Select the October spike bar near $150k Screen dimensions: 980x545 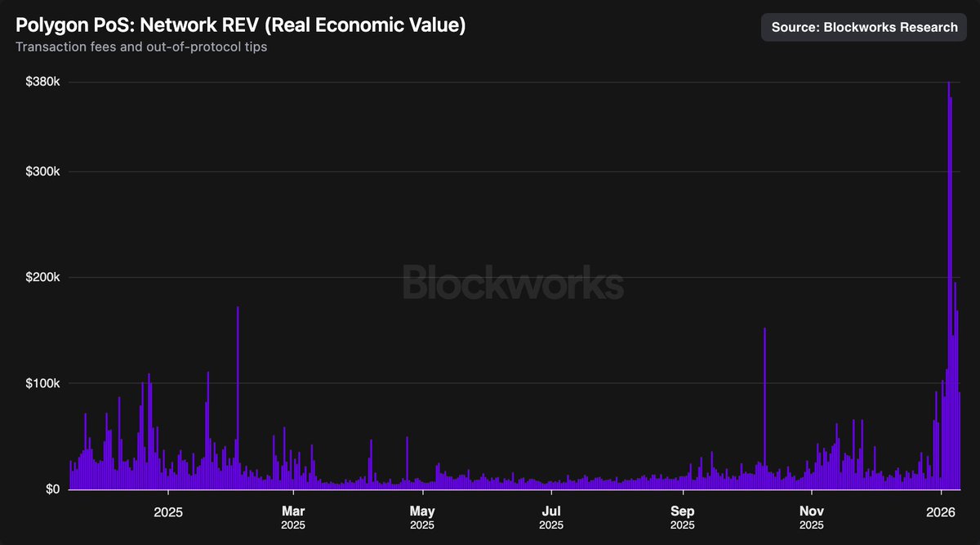tap(764, 409)
